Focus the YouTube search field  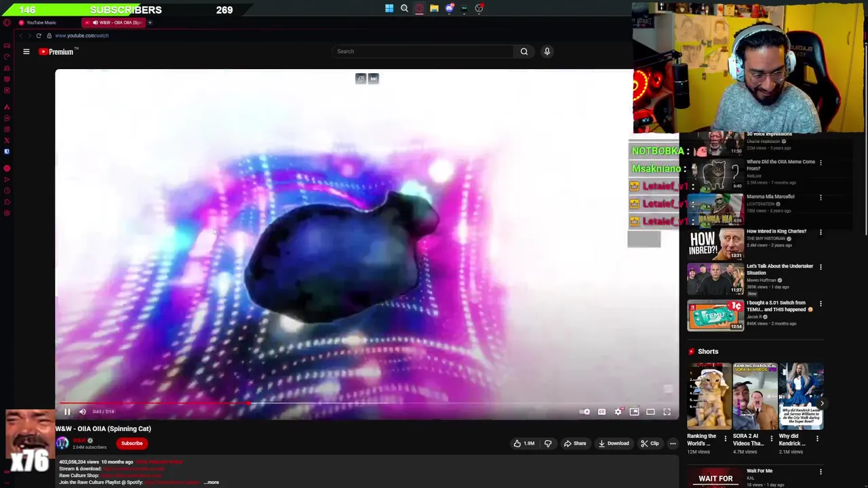[423, 52]
